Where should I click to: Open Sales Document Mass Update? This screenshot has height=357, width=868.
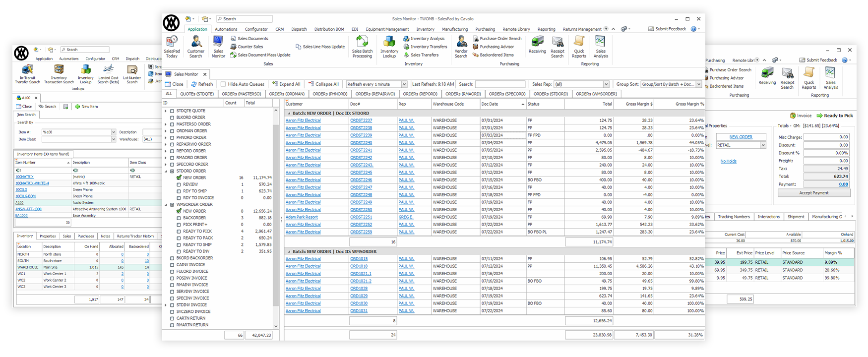pyautogui.click(x=260, y=55)
